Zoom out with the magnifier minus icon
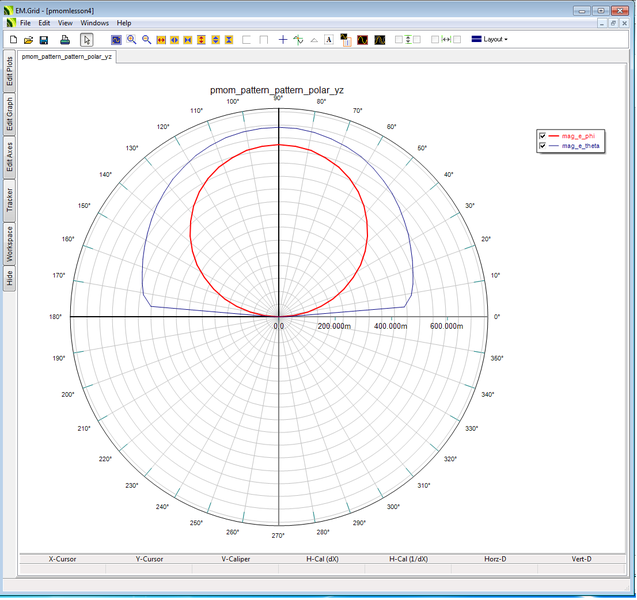The width and height of the screenshot is (637, 600). point(146,40)
